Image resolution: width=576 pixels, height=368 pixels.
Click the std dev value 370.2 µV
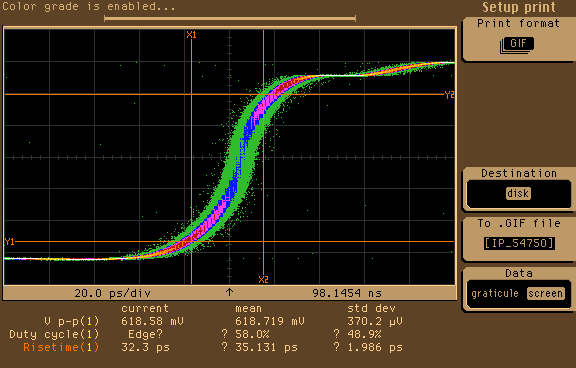(x=375, y=321)
